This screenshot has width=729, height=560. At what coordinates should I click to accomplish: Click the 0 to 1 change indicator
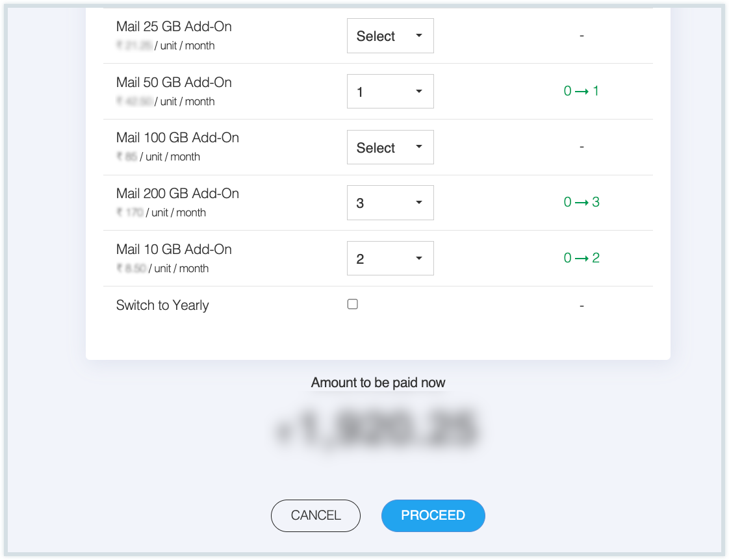582,91
